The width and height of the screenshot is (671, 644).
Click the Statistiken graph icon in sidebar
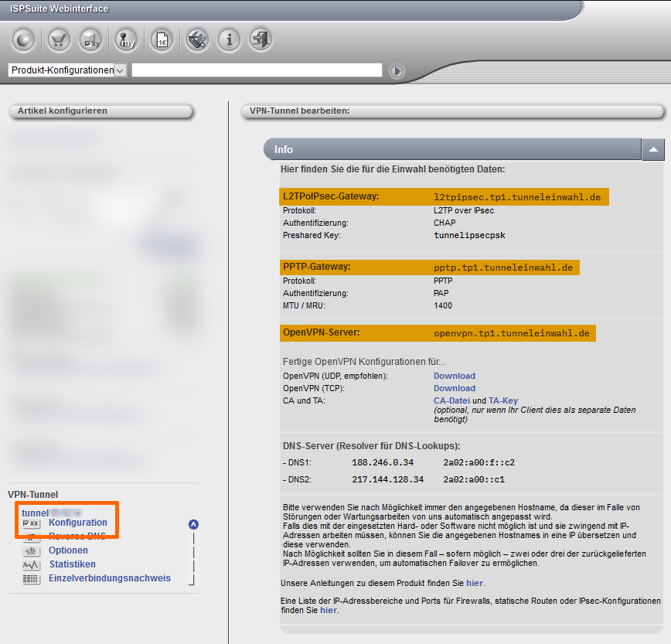(x=32, y=565)
